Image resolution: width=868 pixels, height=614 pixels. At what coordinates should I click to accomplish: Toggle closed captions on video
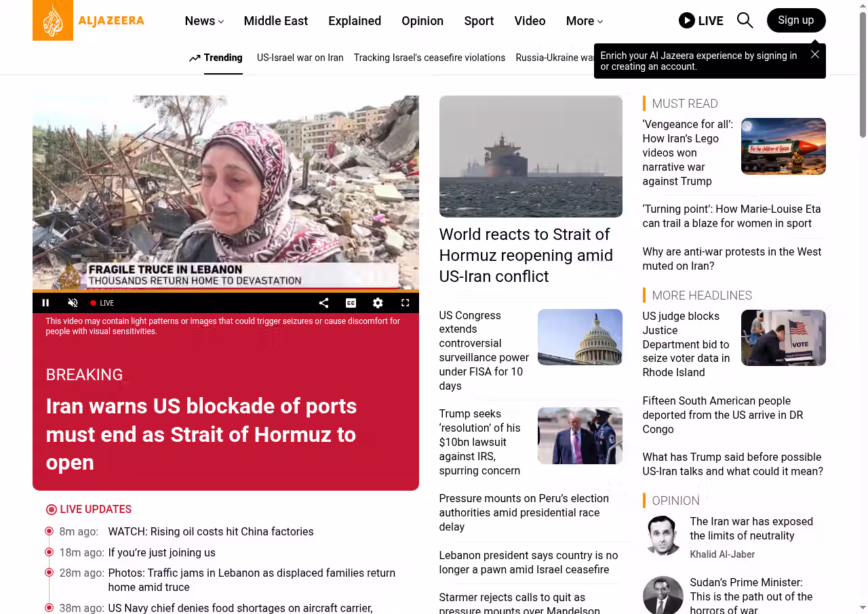tap(351, 303)
